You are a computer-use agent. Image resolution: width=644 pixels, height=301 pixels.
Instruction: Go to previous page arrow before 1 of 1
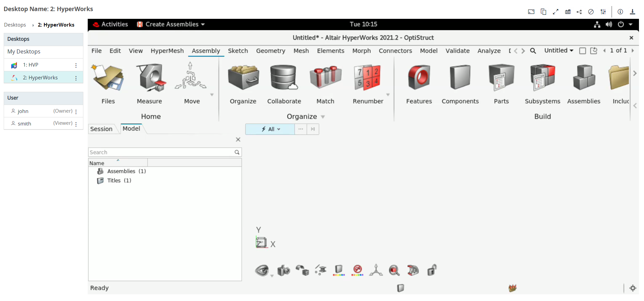pyautogui.click(x=604, y=50)
